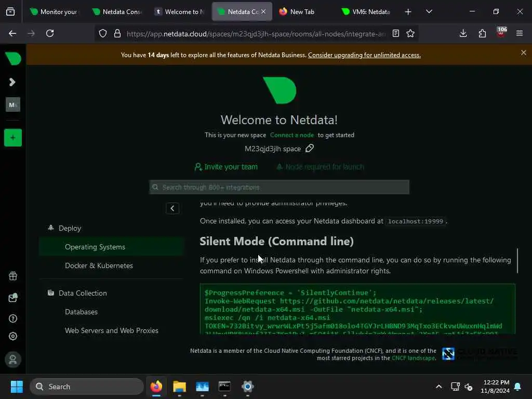Click the Cloud Native Computing Foundation logo
This screenshot has height=399, width=532.
tap(480, 354)
